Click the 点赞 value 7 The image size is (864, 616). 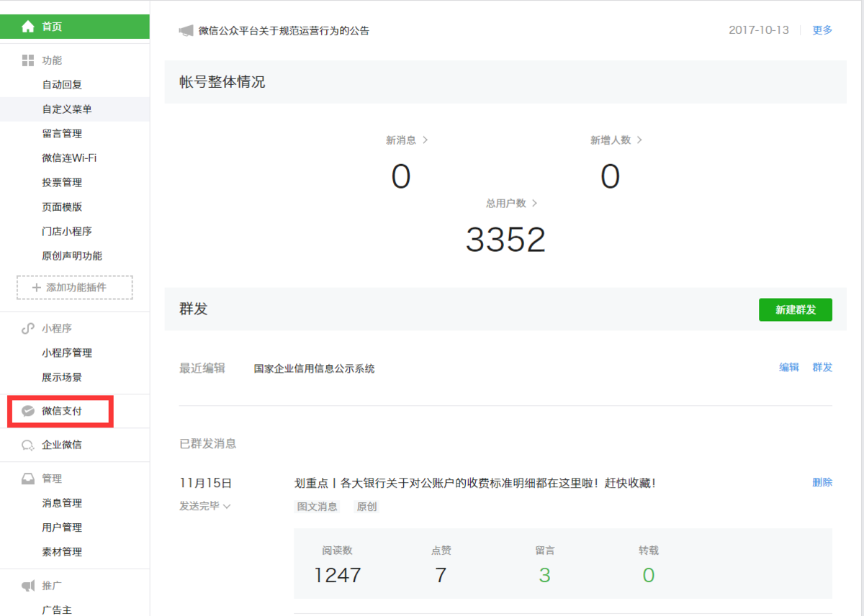click(441, 575)
